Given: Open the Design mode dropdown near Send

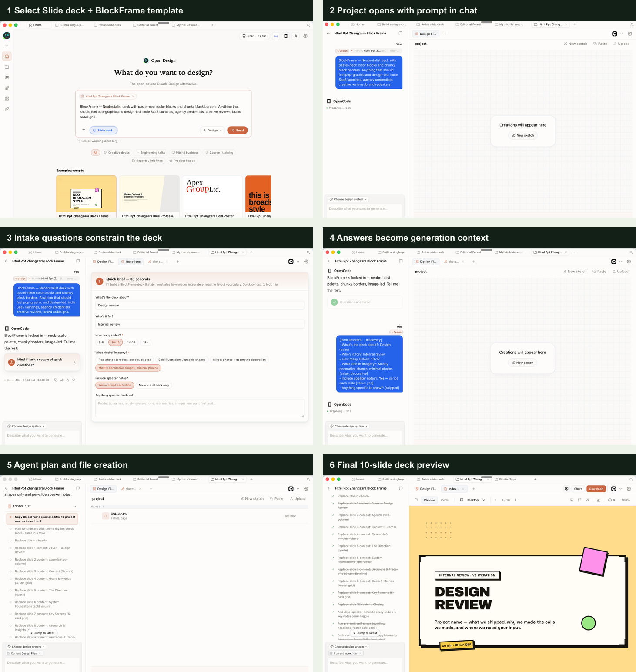Looking at the screenshot, I should tap(213, 130).
